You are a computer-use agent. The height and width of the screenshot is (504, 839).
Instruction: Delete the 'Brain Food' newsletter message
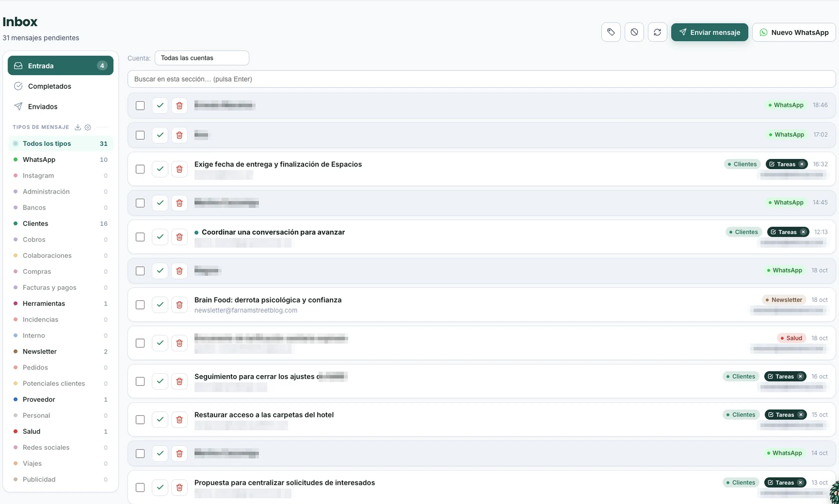179,304
